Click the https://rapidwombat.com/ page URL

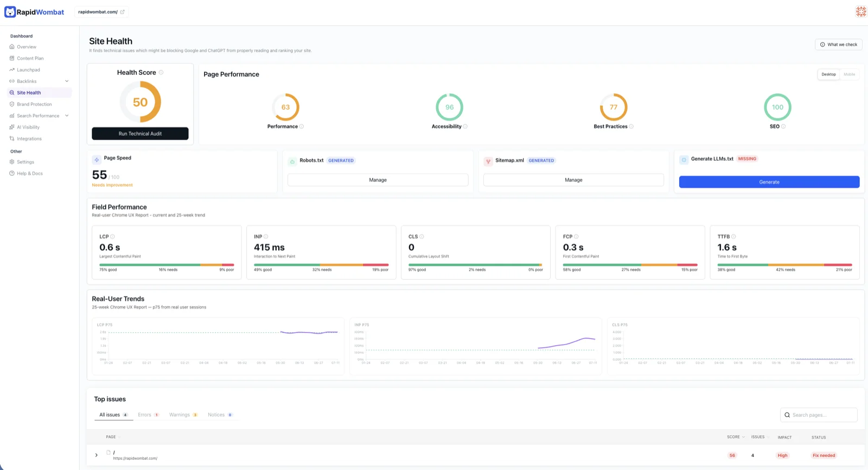pyautogui.click(x=135, y=458)
